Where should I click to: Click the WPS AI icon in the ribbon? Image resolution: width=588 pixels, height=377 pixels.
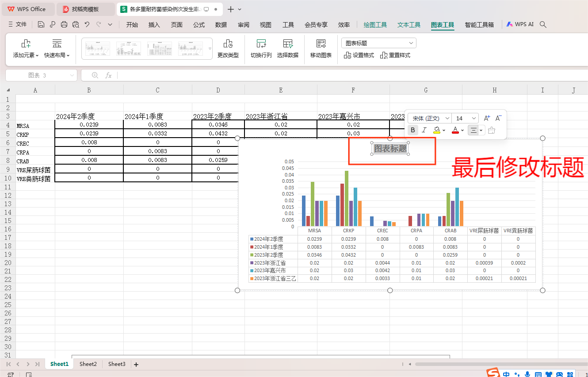click(520, 24)
